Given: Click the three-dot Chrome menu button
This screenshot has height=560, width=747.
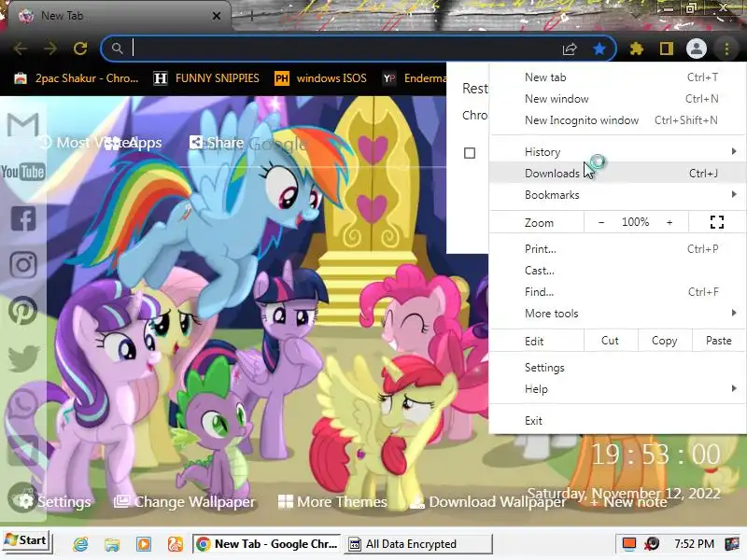Looking at the screenshot, I should click(726, 49).
